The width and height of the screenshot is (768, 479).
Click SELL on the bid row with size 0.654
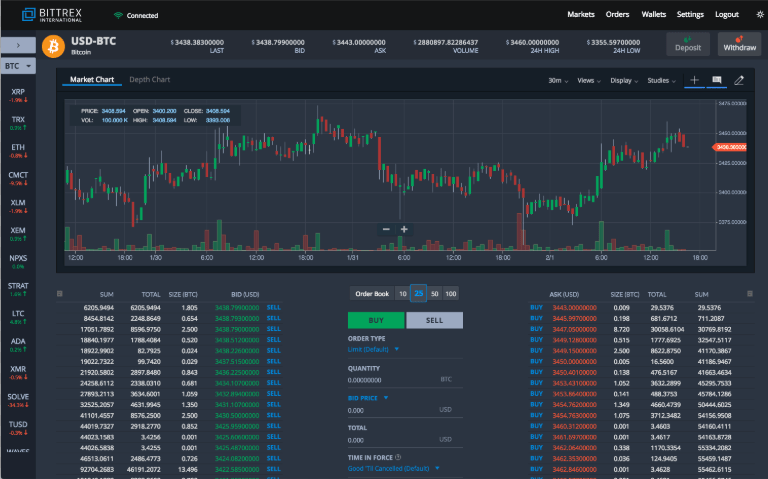pyautogui.click(x=273, y=318)
